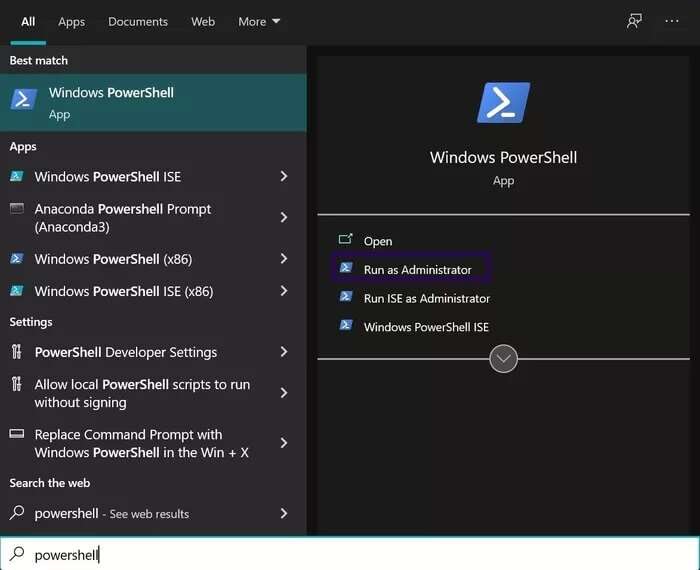Screen dimensions: 700x570
Task: Click the Windows PowerShell title in preview pane
Action: pyautogui.click(x=503, y=157)
